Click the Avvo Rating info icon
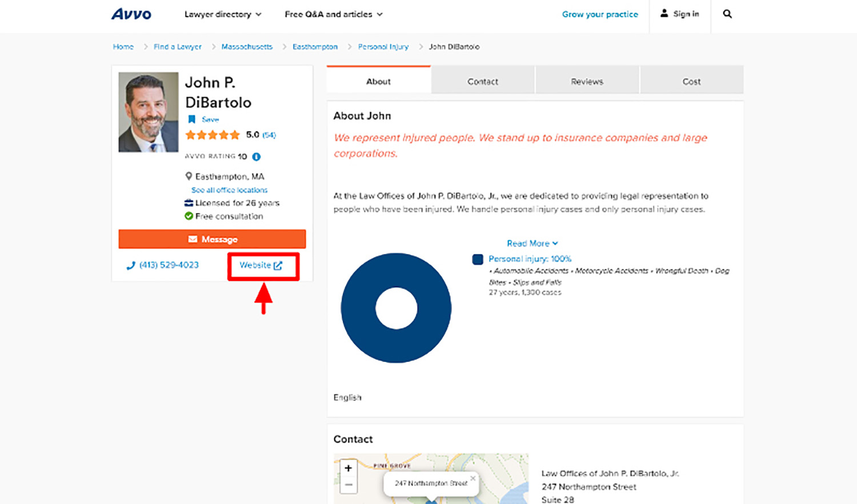Screen dimensions: 857x504 [255, 156]
